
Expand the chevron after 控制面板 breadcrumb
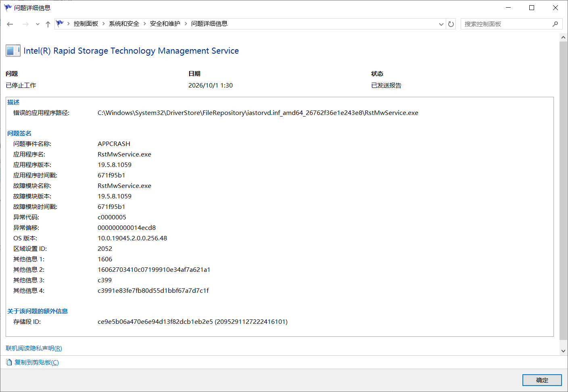tap(104, 24)
